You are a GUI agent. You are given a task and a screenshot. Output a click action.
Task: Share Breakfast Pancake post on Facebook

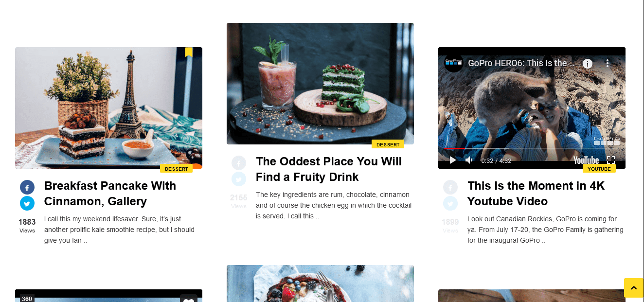click(27, 187)
